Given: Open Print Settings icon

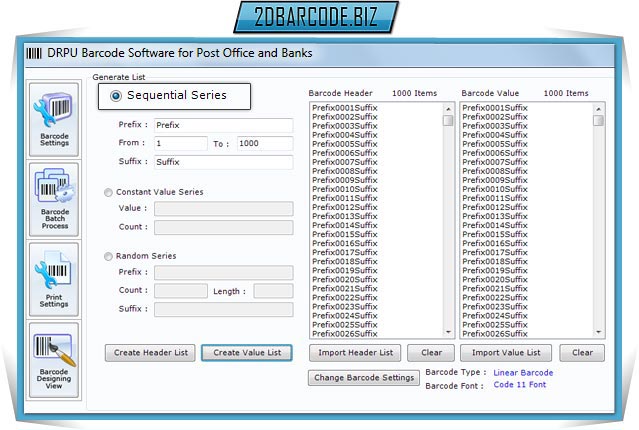Looking at the screenshot, I should tap(54, 279).
